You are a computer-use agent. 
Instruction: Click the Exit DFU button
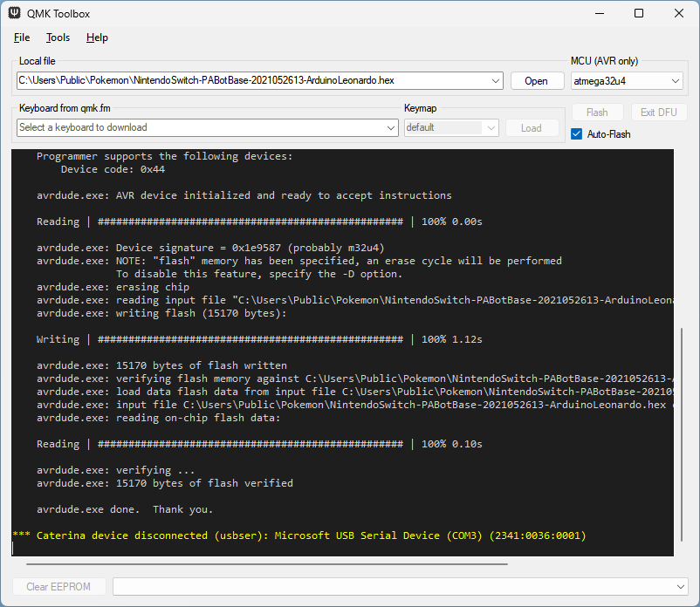tap(659, 113)
